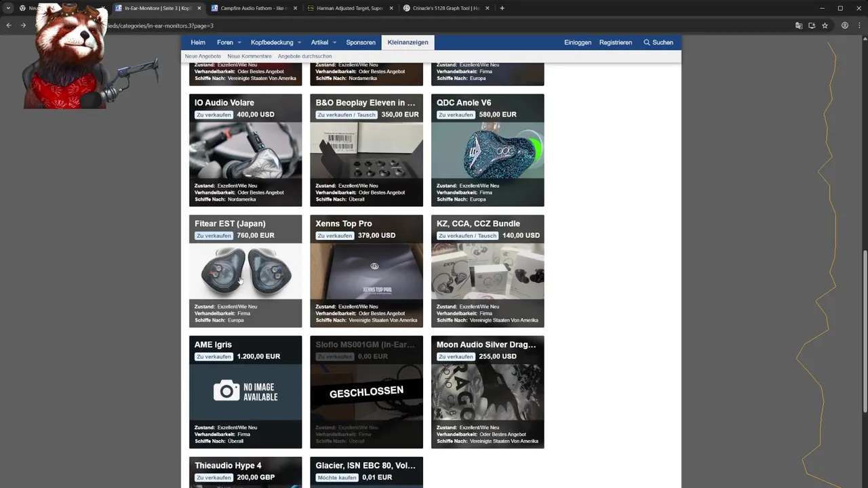Click the translate page icon
The width and height of the screenshot is (868, 488).
[799, 25]
